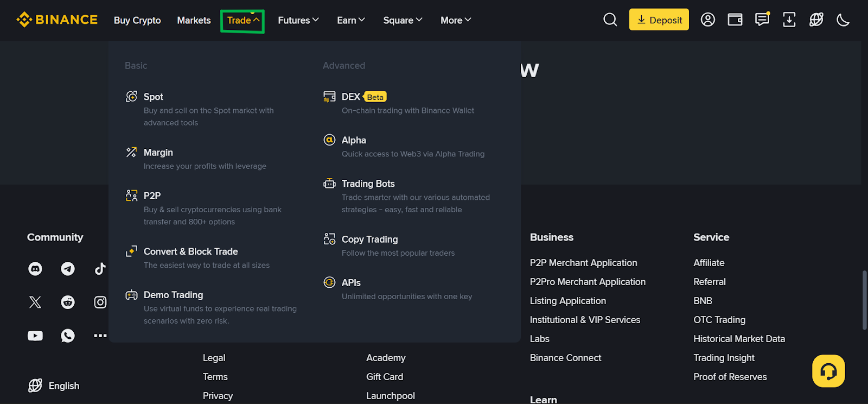Image resolution: width=868 pixels, height=404 pixels.
Task: Click the yellow Deposit button
Action: (x=658, y=19)
